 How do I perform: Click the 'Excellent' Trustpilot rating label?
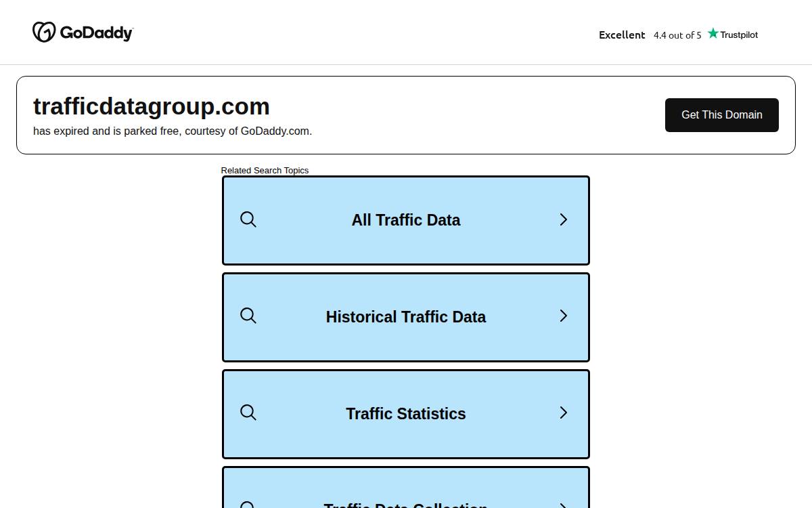622,35
